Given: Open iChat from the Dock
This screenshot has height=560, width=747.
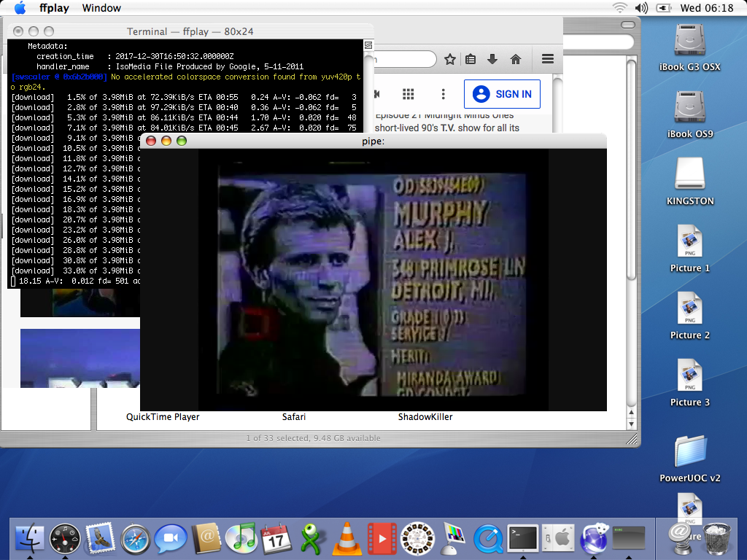Looking at the screenshot, I should 171,538.
